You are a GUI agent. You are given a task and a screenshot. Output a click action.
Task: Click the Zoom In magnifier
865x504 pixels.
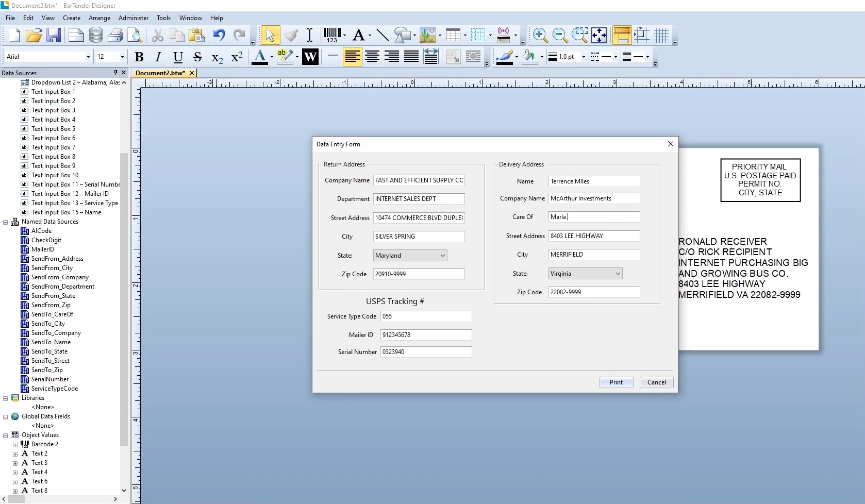pos(540,35)
